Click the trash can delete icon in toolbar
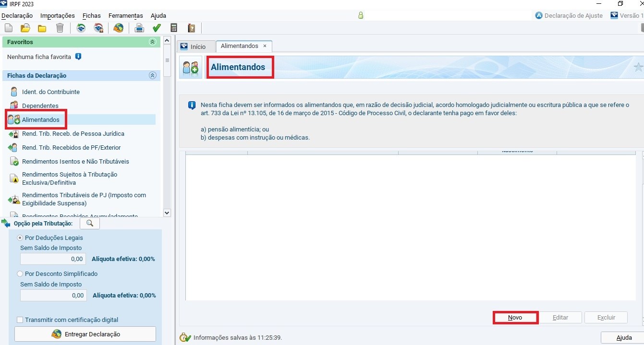The image size is (644, 345). click(60, 28)
